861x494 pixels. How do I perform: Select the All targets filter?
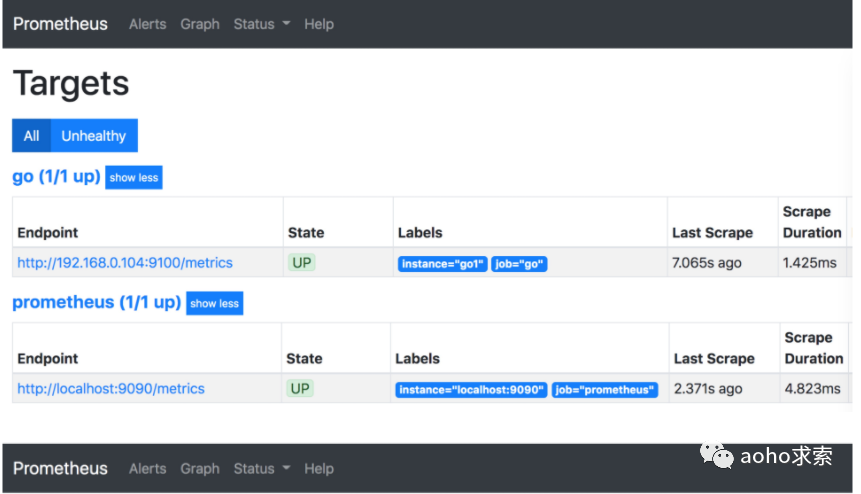point(32,136)
